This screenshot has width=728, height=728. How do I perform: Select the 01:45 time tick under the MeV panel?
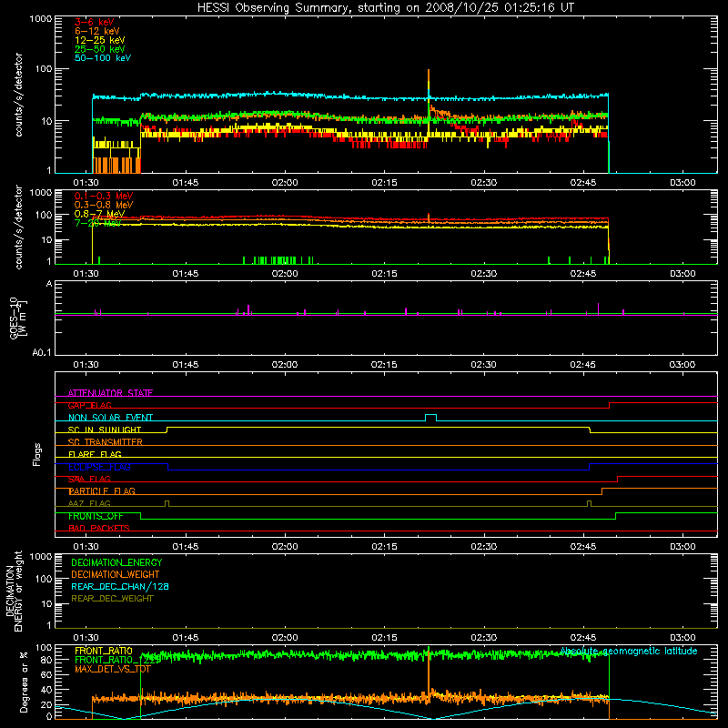click(x=186, y=274)
